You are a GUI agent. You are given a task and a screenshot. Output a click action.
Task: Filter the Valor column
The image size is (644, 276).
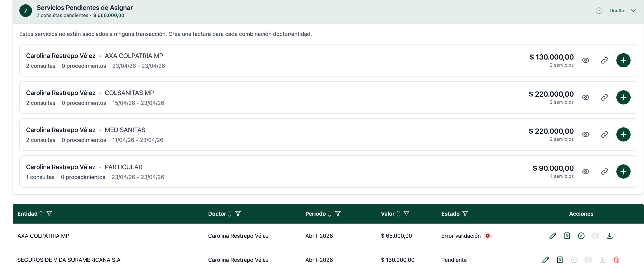click(x=406, y=214)
